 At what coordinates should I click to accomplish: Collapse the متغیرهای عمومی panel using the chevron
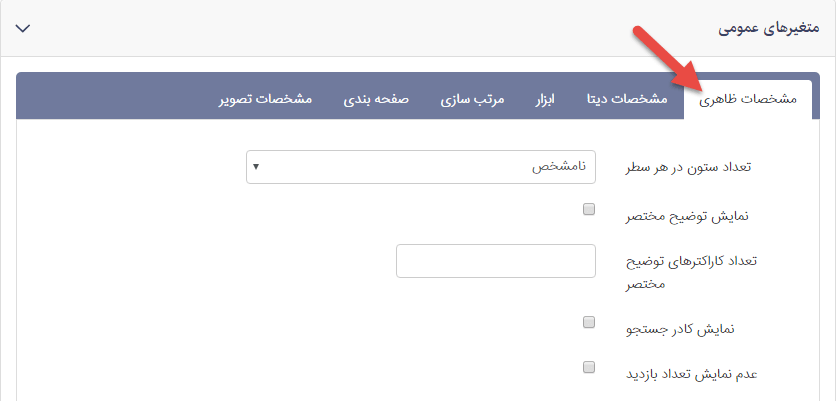click(24, 28)
